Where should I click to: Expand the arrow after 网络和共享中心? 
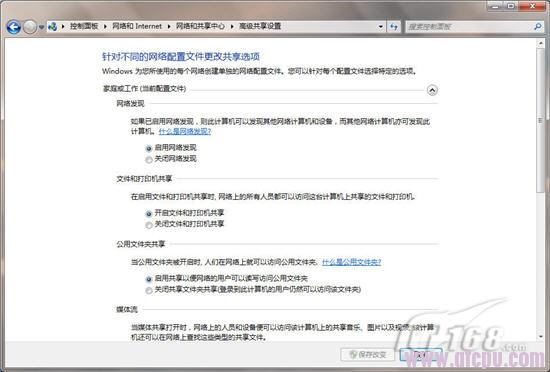(x=232, y=26)
